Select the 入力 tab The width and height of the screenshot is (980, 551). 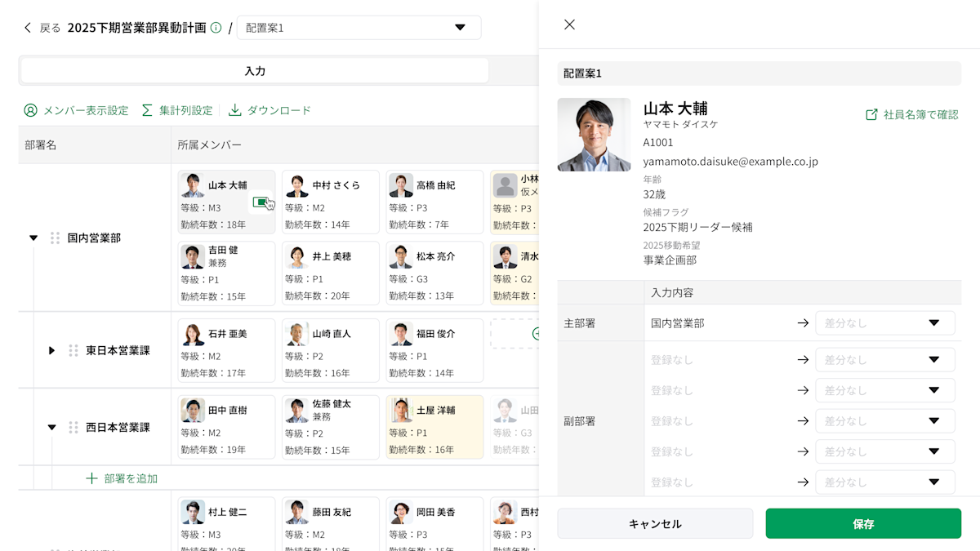(x=255, y=71)
